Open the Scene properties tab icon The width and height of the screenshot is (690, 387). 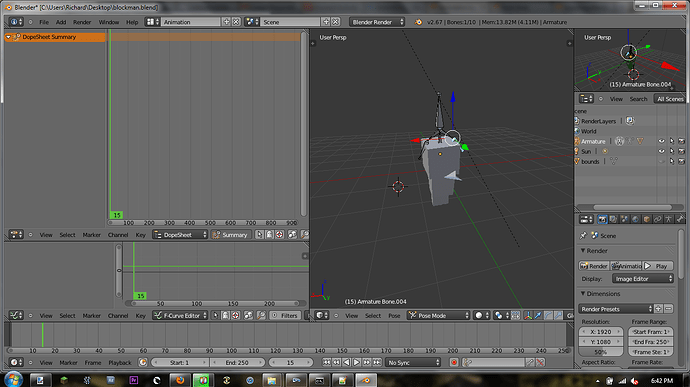pos(624,219)
